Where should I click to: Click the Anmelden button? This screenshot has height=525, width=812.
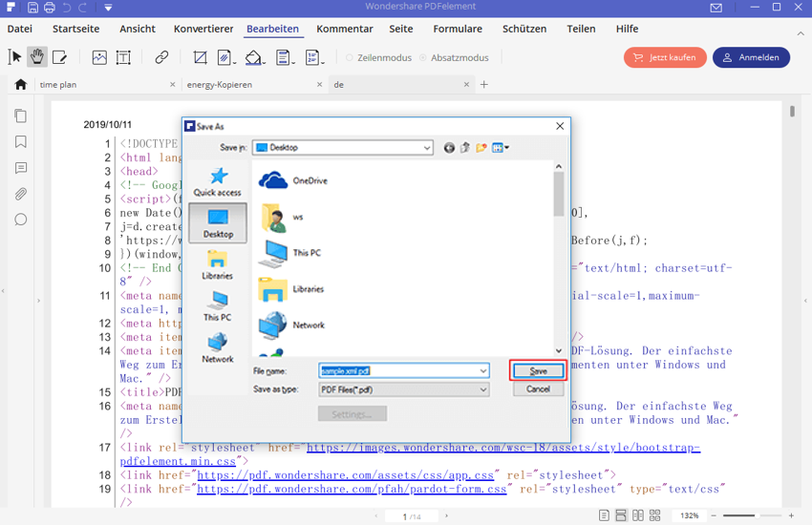(752, 57)
